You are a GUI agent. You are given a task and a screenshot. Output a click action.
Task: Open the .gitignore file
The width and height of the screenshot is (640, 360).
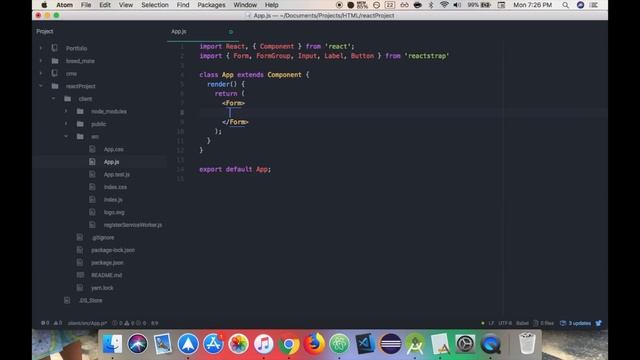(x=102, y=238)
